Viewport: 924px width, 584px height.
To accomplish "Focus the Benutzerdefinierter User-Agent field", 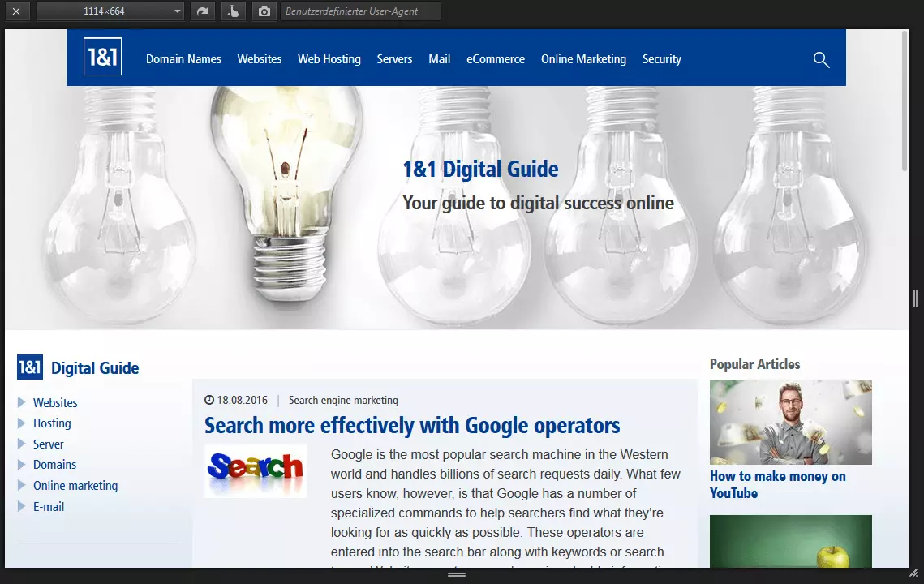I will point(361,11).
